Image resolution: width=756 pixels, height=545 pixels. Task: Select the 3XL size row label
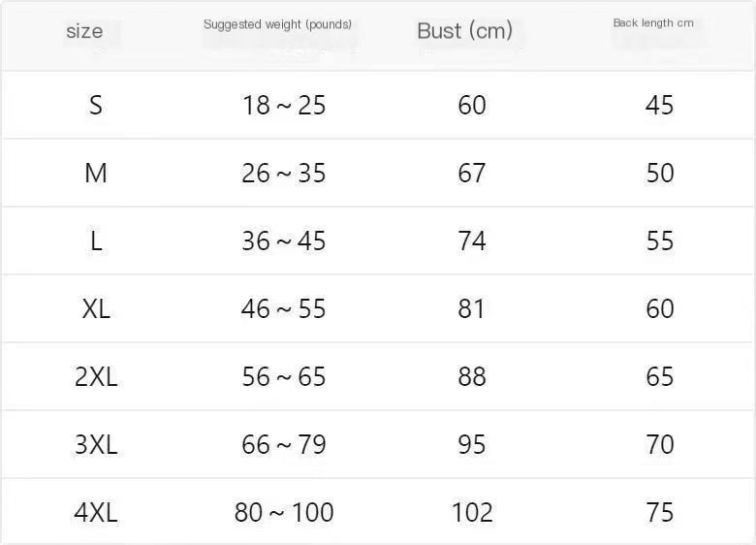pyautogui.click(x=96, y=444)
